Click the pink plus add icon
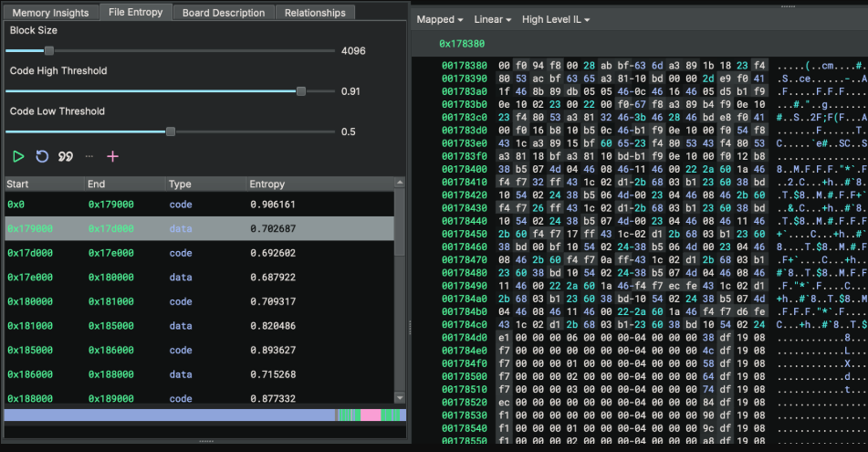 [112, 157]
